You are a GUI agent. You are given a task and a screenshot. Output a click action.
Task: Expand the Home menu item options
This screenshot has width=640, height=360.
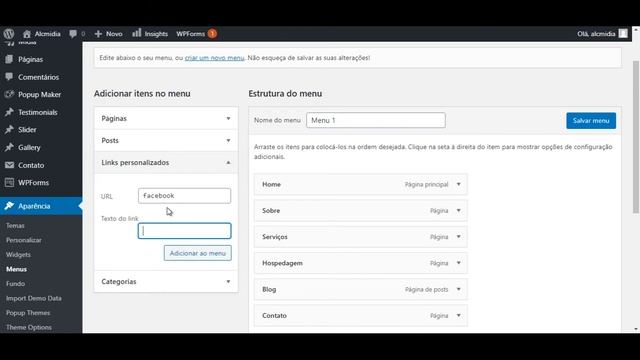458,184
